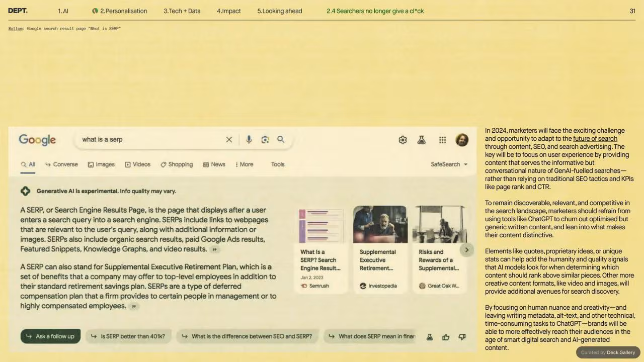Expand sources for first AI paragraph
Image resolution: width=644 pixels, height=362 pixels.
215,249
